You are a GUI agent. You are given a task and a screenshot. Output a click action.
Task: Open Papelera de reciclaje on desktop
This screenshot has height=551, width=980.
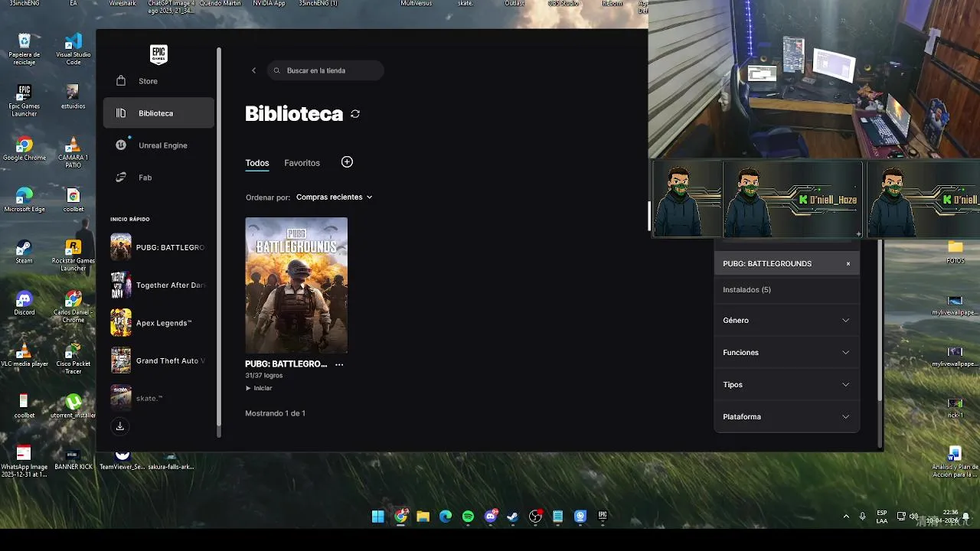pos(24,49)
